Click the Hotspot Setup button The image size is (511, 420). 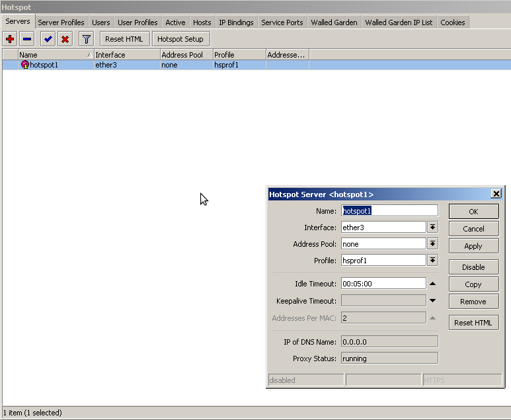(x=180, y=39)
